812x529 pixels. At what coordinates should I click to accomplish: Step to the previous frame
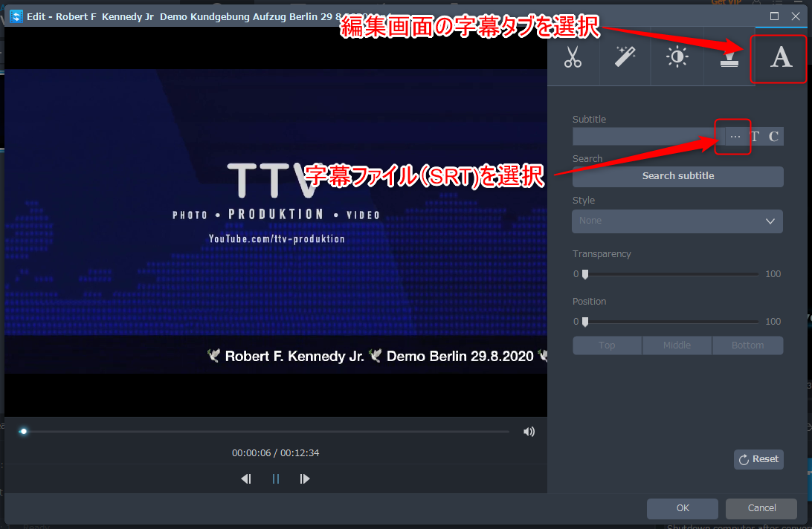tap(246, 479)
